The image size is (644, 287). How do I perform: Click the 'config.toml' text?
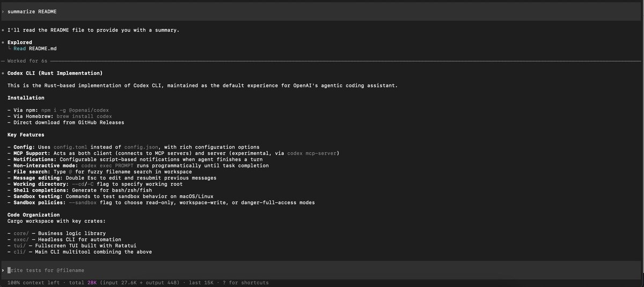click(70, 147)
